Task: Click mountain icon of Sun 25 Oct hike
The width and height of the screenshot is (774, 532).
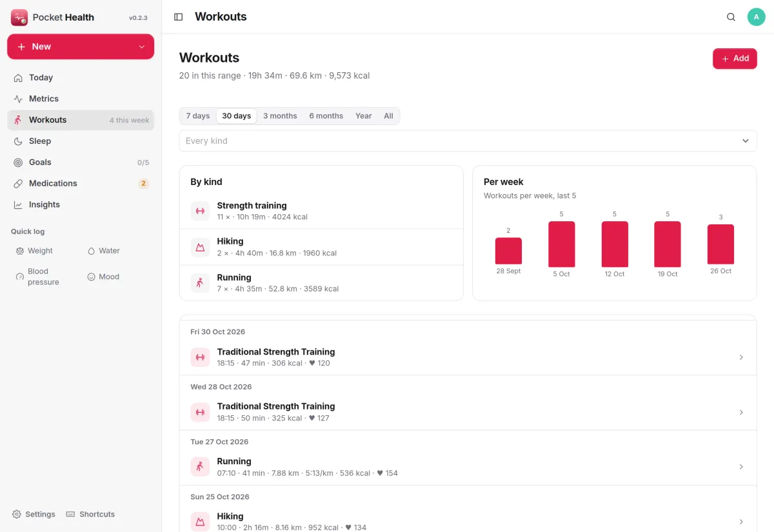Action: tap(200, 522)
